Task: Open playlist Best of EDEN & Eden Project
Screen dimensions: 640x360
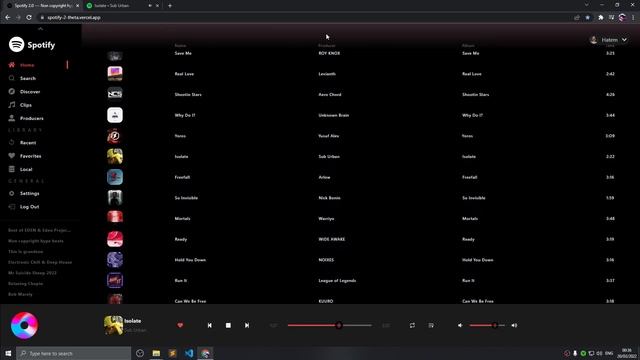Action: pos(39,230)
